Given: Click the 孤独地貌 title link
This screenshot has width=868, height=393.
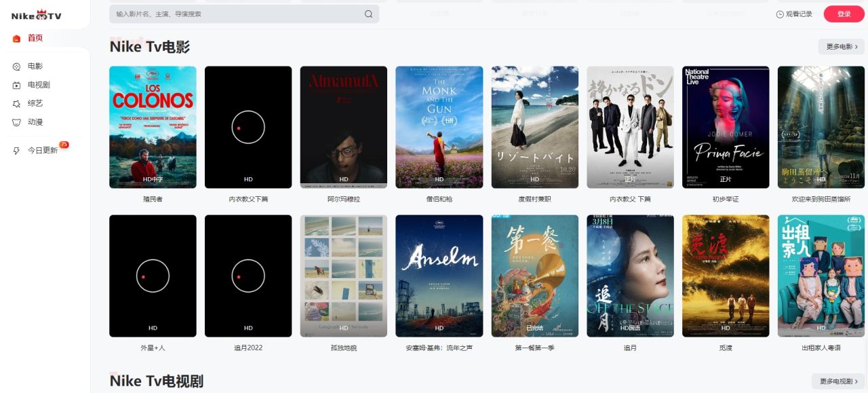Looking at the screenshot, I should pyautogui.click(x=344, y=348).
